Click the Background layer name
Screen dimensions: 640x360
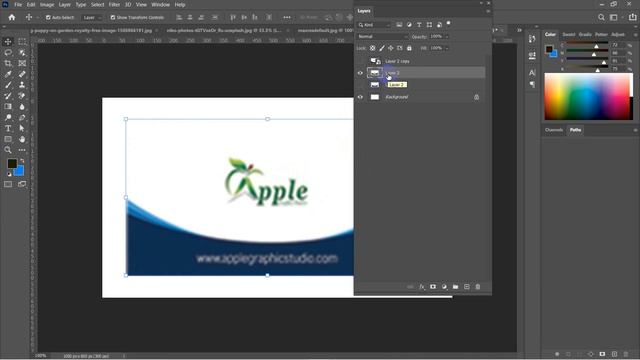pyautogui.click(x=397, y=97)
